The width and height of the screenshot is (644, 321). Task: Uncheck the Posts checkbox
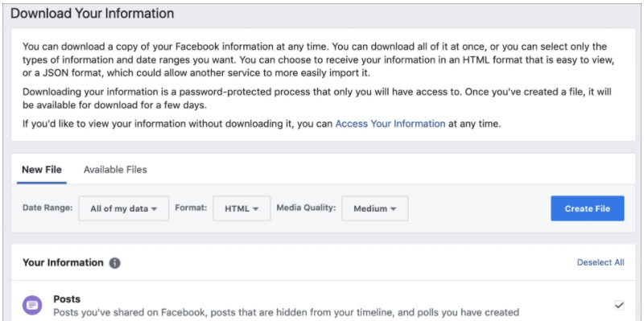click(x=619, y=305)
